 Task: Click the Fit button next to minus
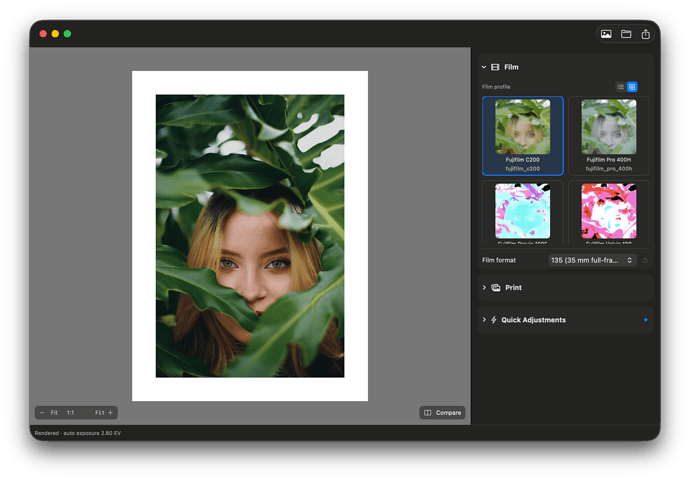coord(54,413)
